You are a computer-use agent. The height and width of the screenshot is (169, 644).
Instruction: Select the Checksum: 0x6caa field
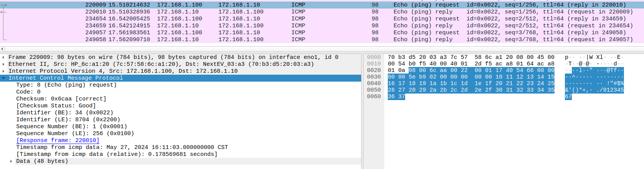tap(181, 99)
